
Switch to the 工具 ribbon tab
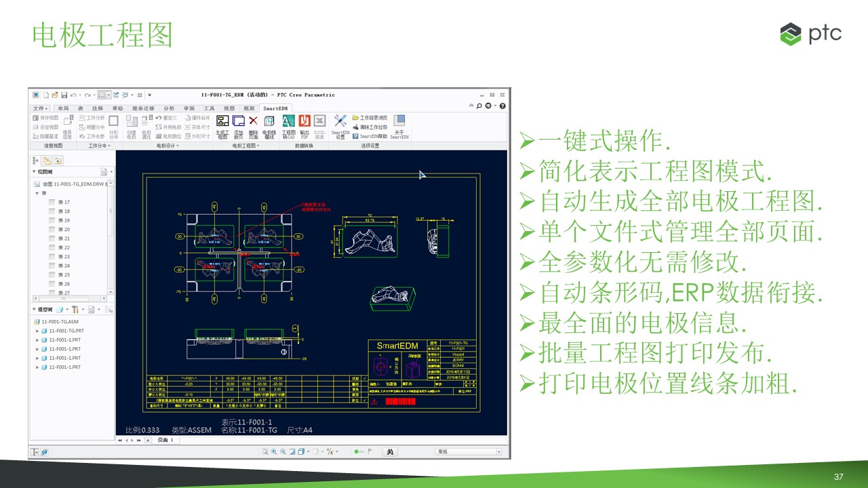click(209, 108)
